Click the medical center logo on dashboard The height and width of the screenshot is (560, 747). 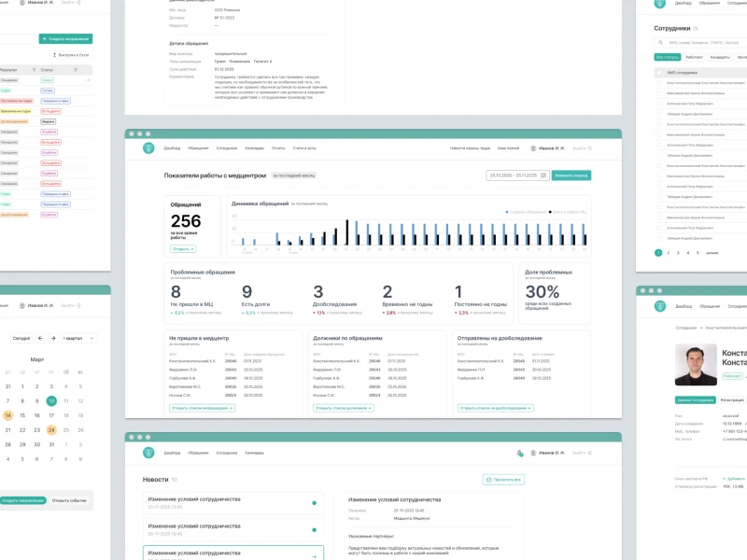(148, 148)
